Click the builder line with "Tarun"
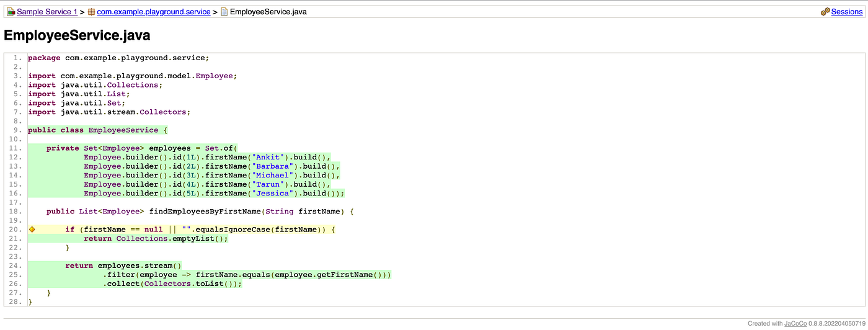Screen dimensions: 868x330 (x=208, y=184)
